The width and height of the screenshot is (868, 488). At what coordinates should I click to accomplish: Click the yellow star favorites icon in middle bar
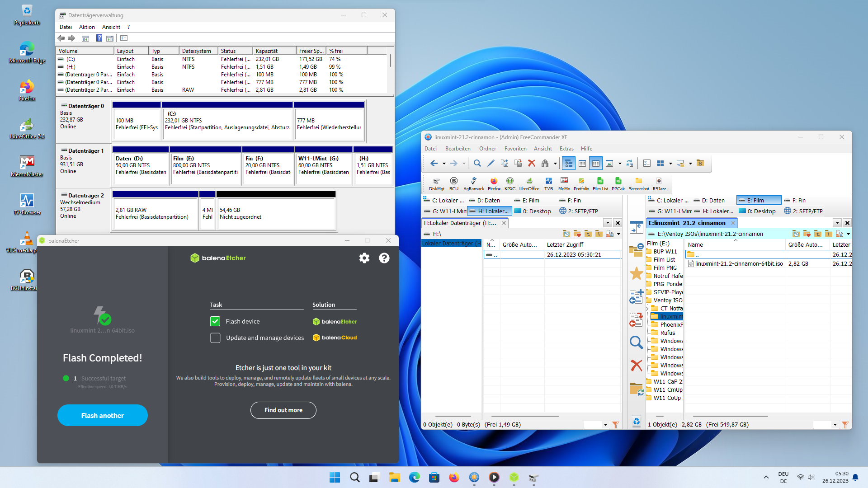(636, 273)
